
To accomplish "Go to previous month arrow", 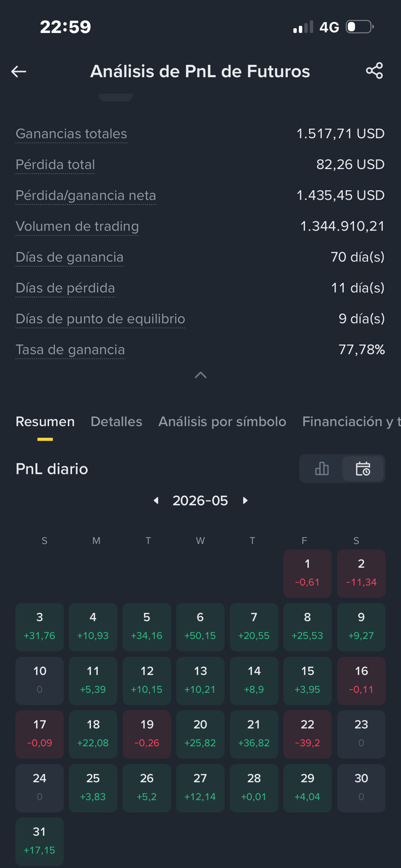I will (x=156, y=500).
